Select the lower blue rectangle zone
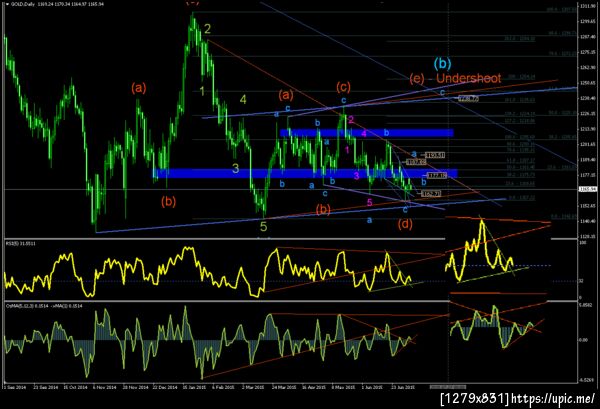600x409 pixels. coord(305,173)
